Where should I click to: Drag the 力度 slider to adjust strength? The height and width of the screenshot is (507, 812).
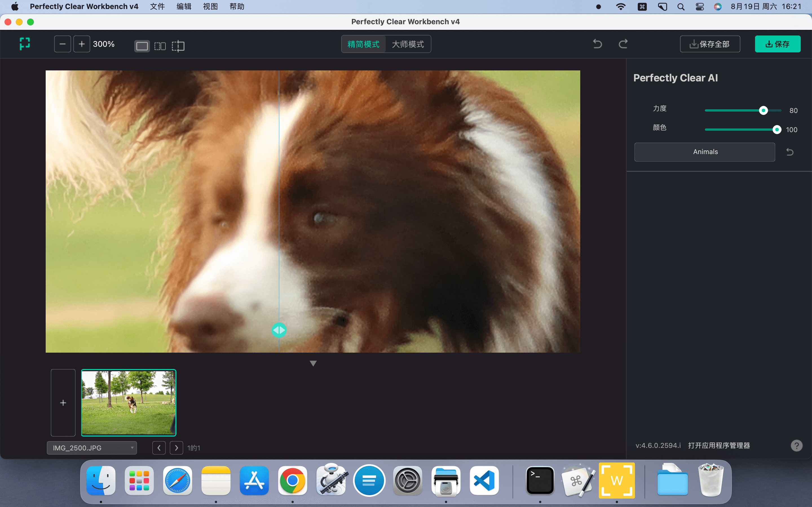point(763,110)
